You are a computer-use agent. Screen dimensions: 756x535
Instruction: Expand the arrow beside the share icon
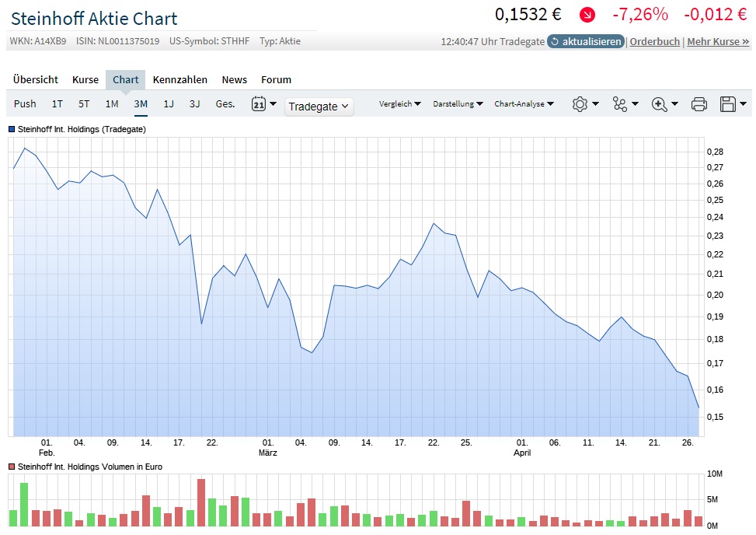(635, 103)
